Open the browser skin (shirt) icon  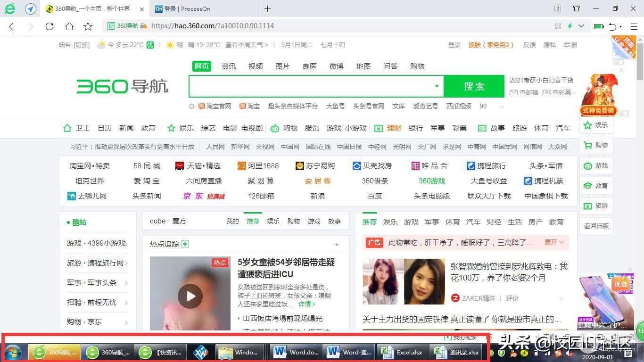(577, 8)
